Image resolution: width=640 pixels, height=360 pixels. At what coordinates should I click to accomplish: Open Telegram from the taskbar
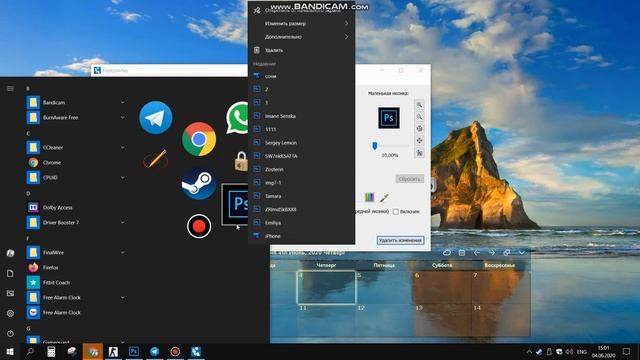tap(155, 351)
